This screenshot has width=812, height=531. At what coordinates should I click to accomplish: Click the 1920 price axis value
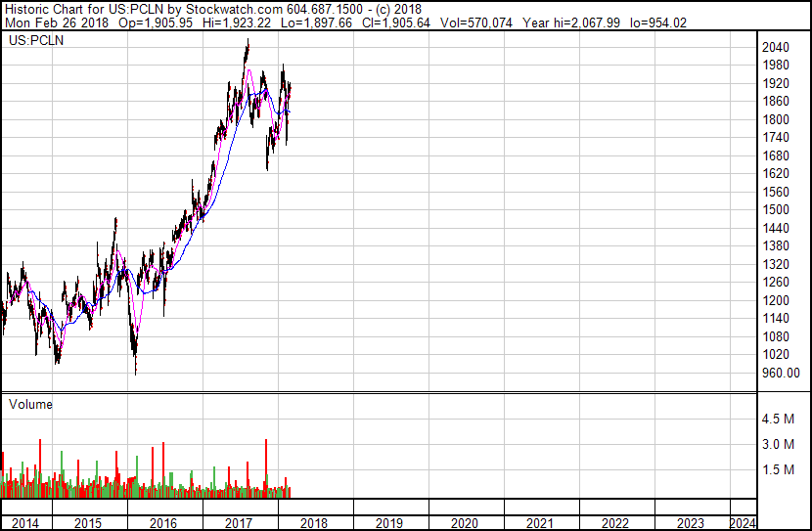point(776,83)
